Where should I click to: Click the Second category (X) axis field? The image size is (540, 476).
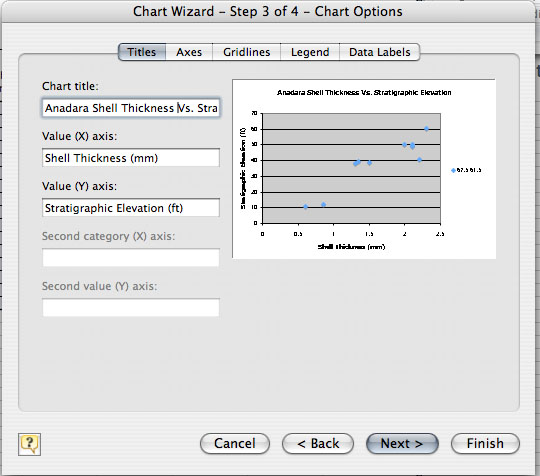(x=131, y=258)
